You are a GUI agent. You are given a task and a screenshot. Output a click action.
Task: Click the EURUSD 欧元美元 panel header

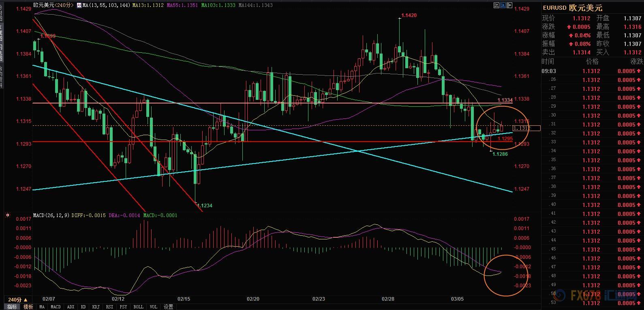click(x=573, y=8)
